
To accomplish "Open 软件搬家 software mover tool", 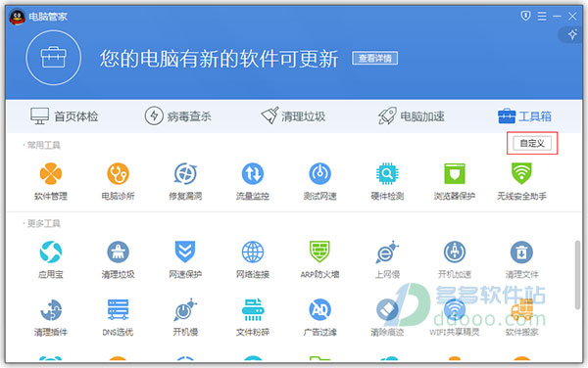I will [x=521, y=317].
